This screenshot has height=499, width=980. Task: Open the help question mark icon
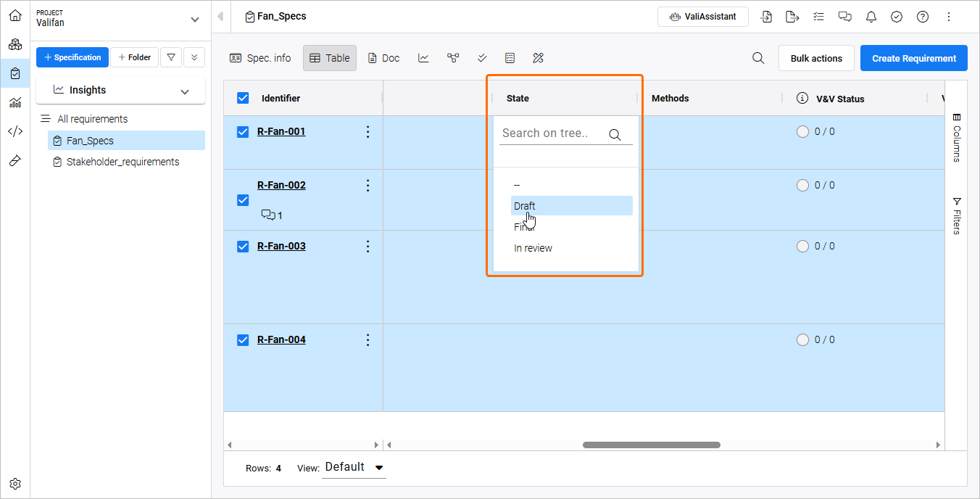[x=923, y=17]
